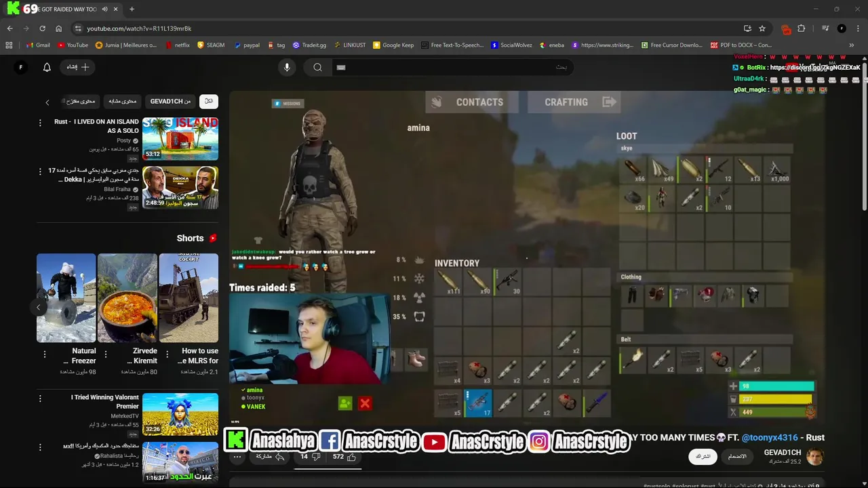Open the eneba bookmark
This screenshot has height=488, width=868.
pyautogui.click(x=551, y=45)
